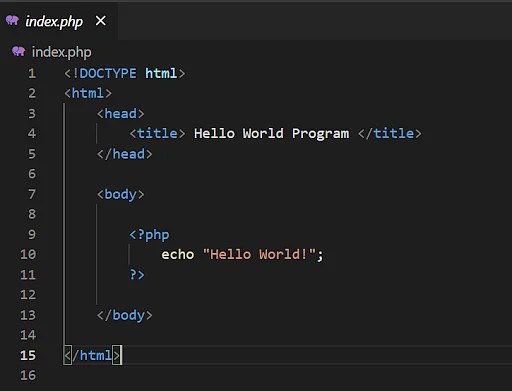Click the opening html tag on line 2

tap(88, 93)
